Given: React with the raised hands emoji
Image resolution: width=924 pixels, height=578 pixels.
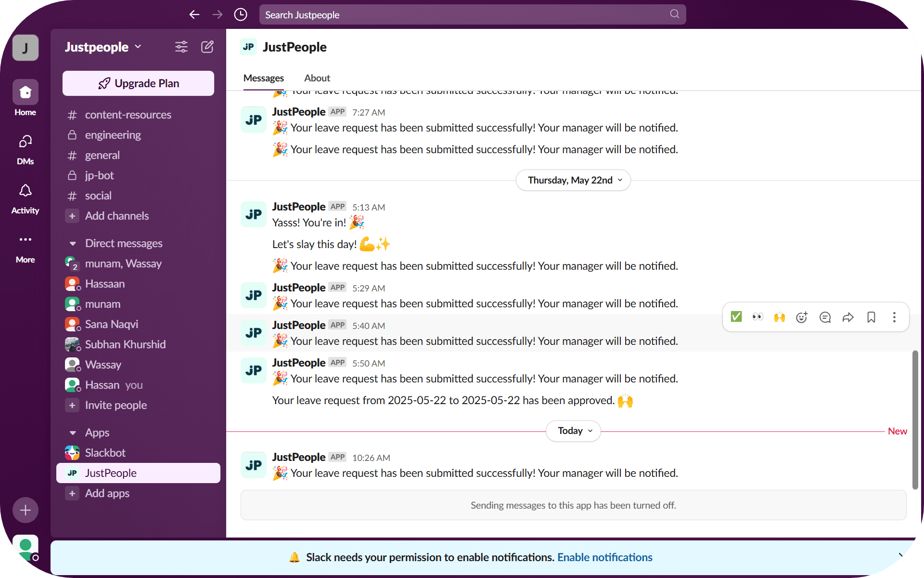Looking at the screenshot, I should (x=780, y=317).
